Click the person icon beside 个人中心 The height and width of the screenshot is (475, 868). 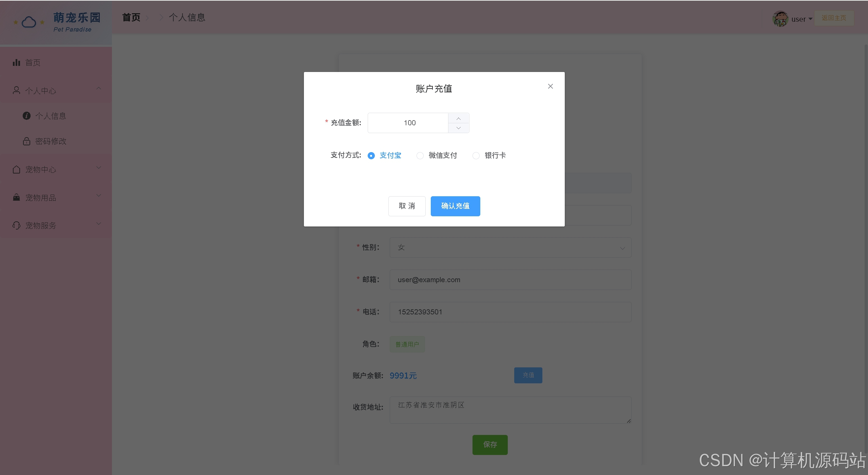point(16,90)
